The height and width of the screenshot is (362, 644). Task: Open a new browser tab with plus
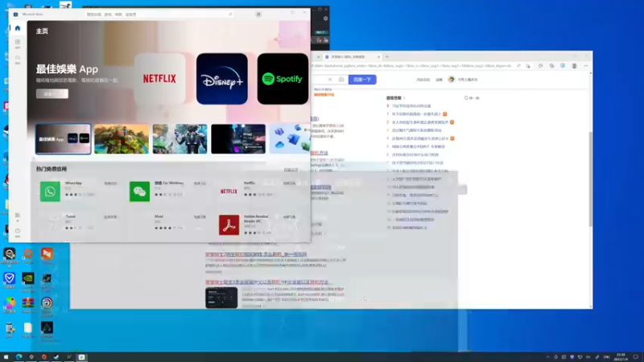(x=387, y=56)
